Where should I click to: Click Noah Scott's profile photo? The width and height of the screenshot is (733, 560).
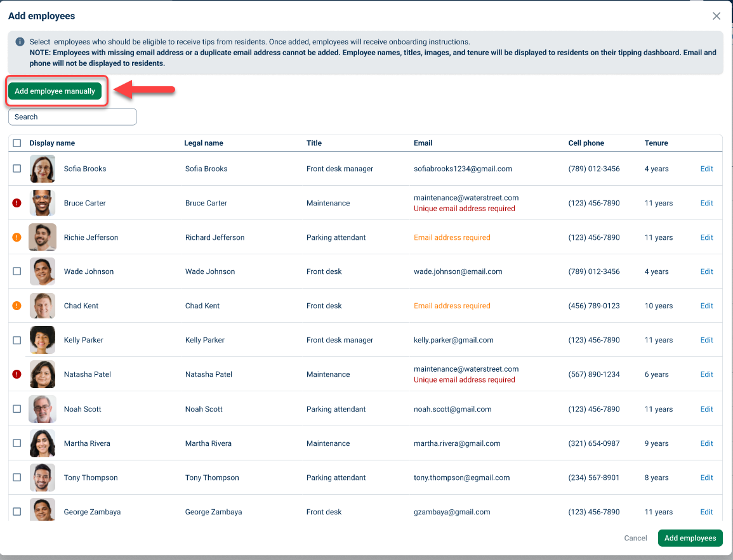(43, 408)
